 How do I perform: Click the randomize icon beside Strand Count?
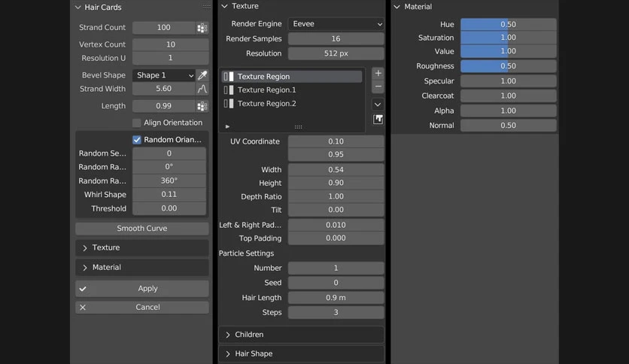(202, 28)
